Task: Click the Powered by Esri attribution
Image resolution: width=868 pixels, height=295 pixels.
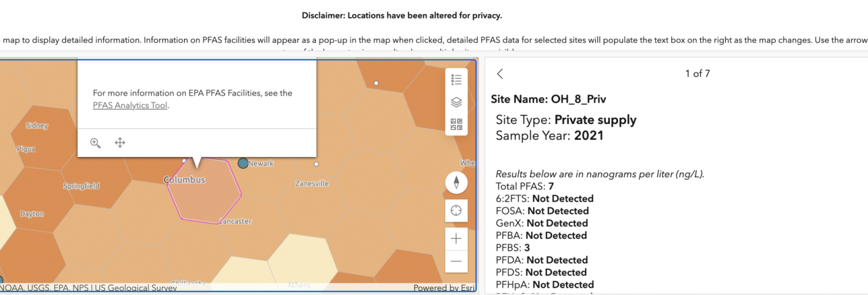Action: click(x=444, y=287)
